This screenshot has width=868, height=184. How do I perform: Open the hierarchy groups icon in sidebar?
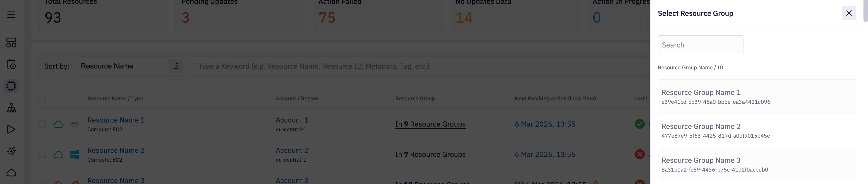(12, 108)
